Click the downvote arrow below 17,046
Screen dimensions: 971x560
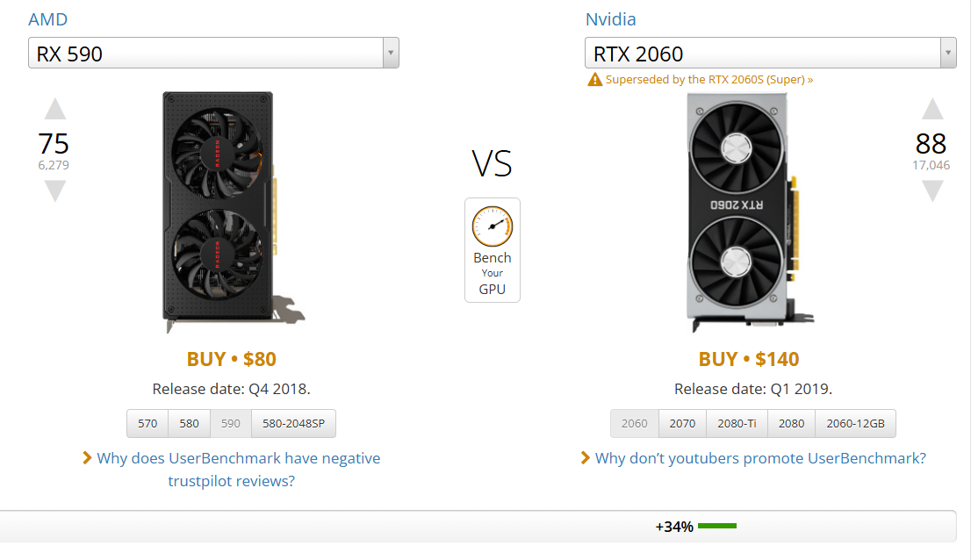(x=931, y=190)
